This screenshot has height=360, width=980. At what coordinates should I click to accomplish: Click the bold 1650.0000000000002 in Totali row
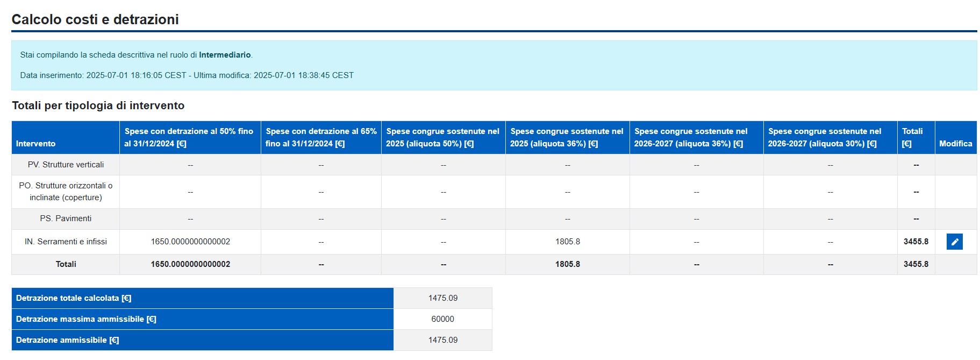(x=190, y=264)
